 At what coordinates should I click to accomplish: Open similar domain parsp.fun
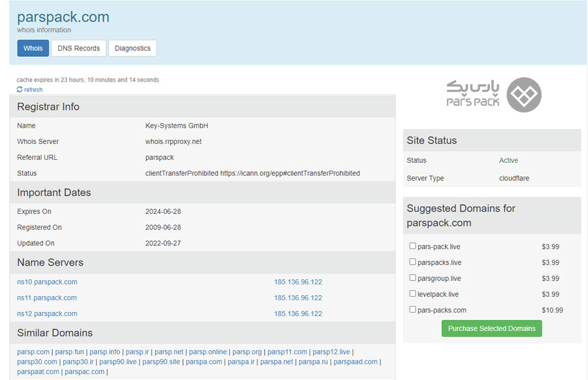[x=69, y=352]
